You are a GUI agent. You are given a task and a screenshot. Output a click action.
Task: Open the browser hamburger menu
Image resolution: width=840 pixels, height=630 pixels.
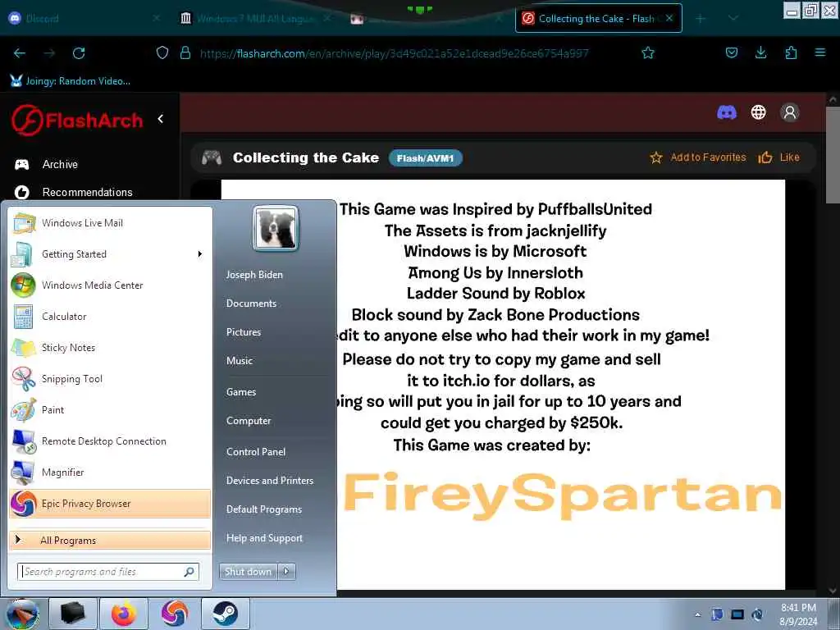click(819, 52)
